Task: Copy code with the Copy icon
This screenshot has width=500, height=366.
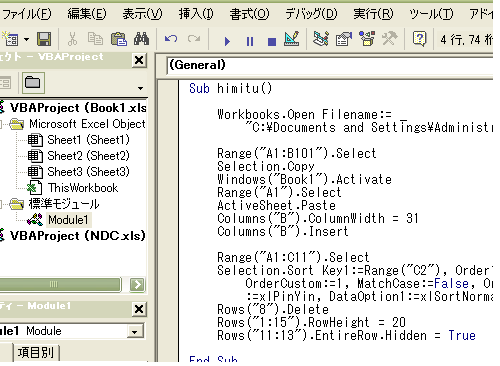Action: (x=95, y=39)
